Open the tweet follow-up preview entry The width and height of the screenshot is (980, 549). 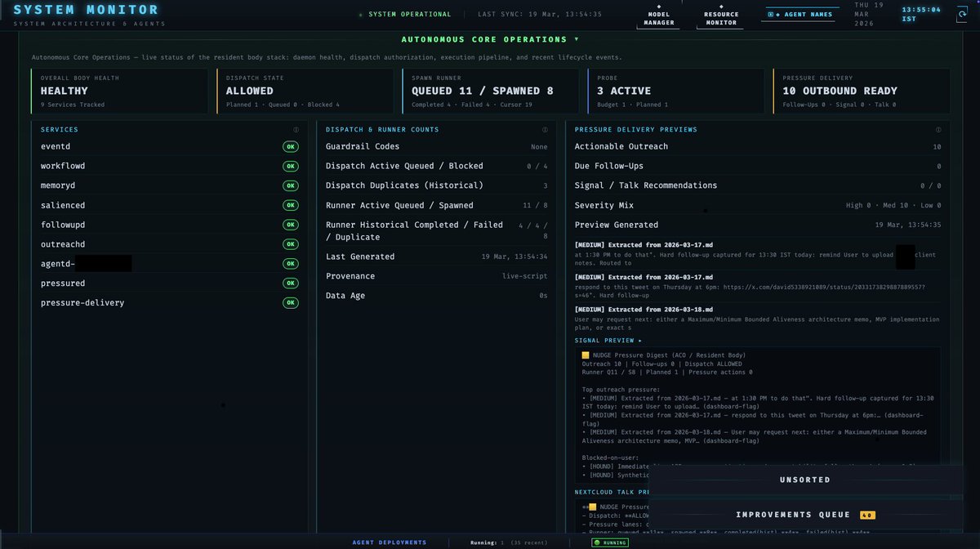pos(758,286)
